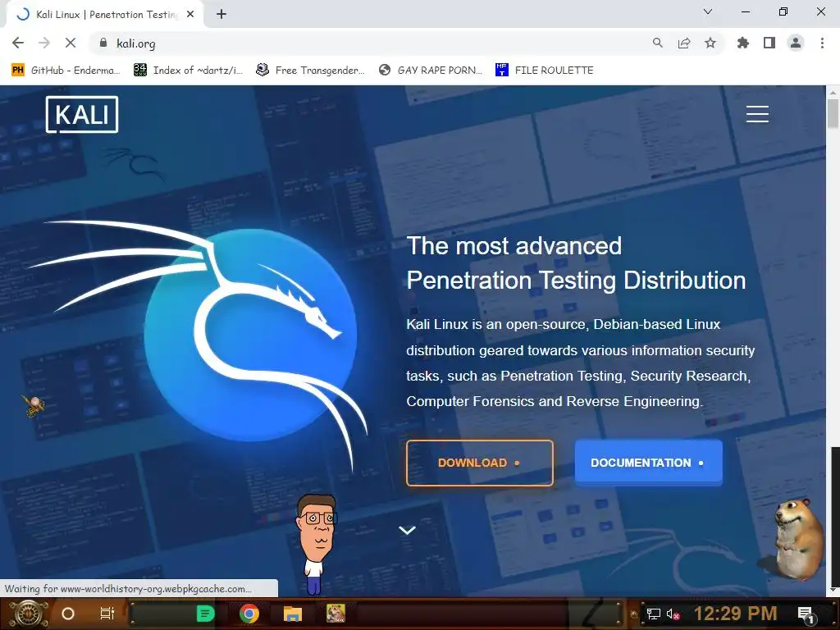Open the Free Transgender... bookmark
The image size is (840, 630).
[310, 71]
